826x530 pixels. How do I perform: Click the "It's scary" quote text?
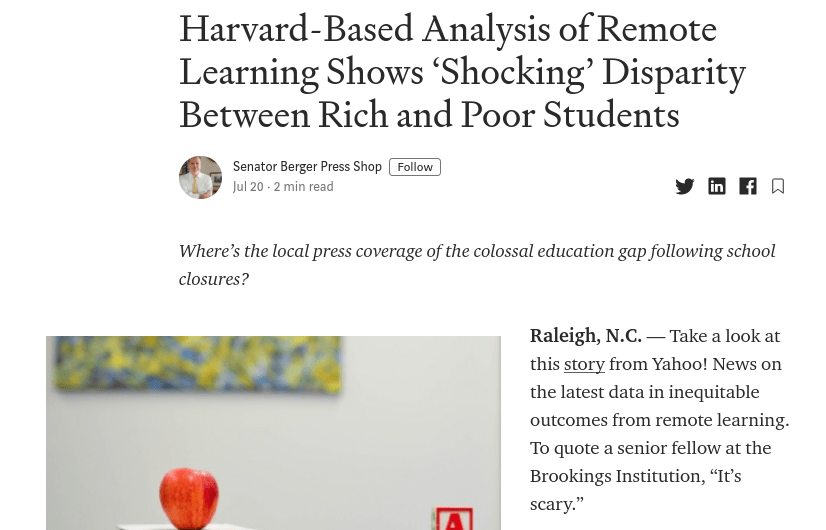[723, 476]
